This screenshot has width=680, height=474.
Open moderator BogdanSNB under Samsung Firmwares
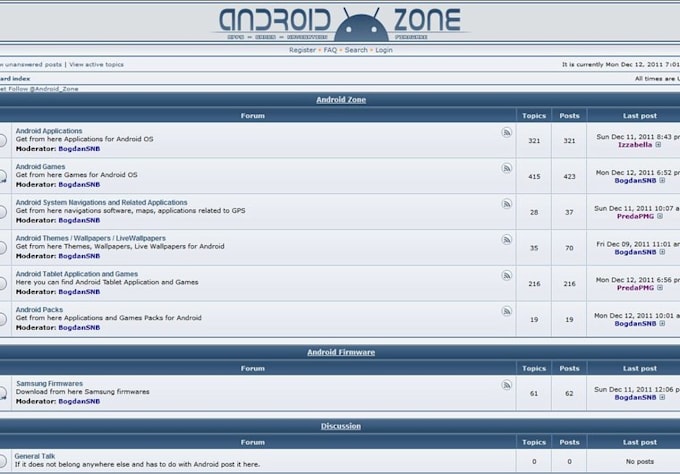(x=79, y=401)
